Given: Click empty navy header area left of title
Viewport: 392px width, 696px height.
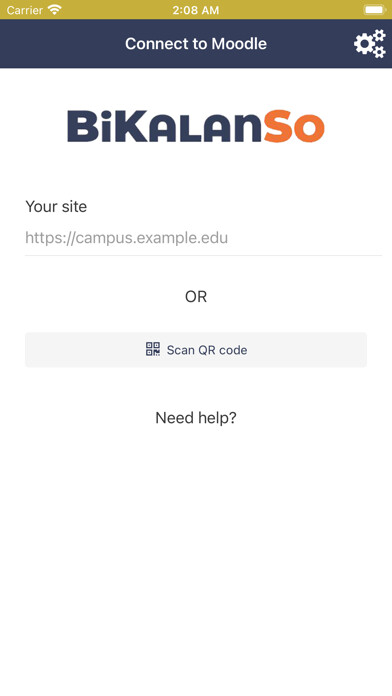Looking at the screenshot, I should coord(62,44).
